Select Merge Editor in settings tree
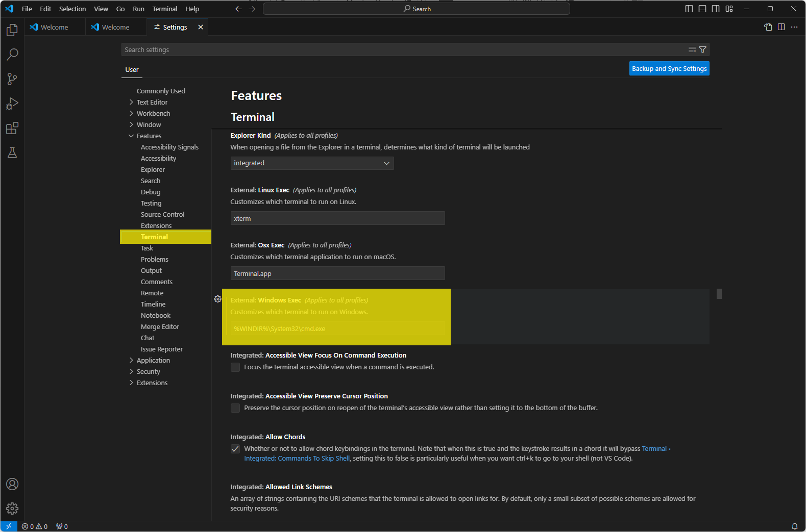This screenshot has width=806, height=532. [160, 326]
